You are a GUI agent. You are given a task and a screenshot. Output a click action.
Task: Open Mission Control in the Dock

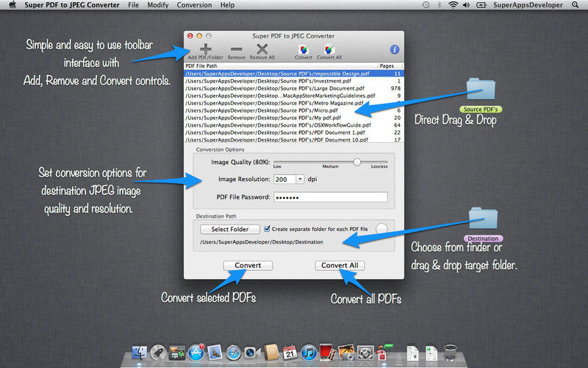(x=177, y=353)
